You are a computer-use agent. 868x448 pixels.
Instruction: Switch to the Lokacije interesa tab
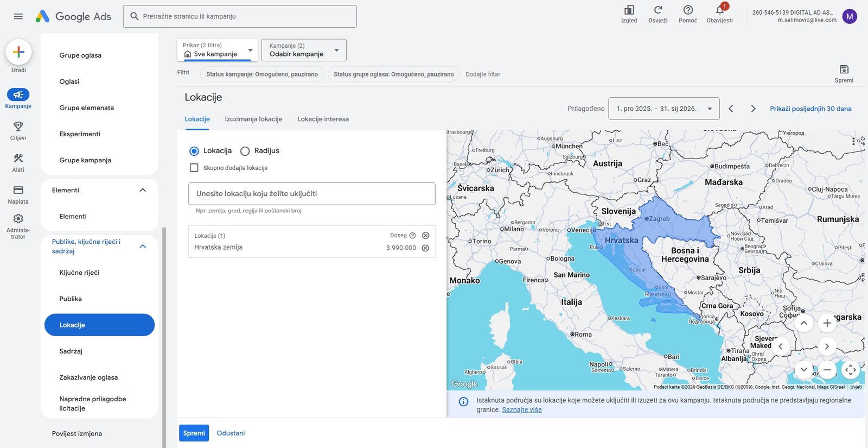coord(323,119)
